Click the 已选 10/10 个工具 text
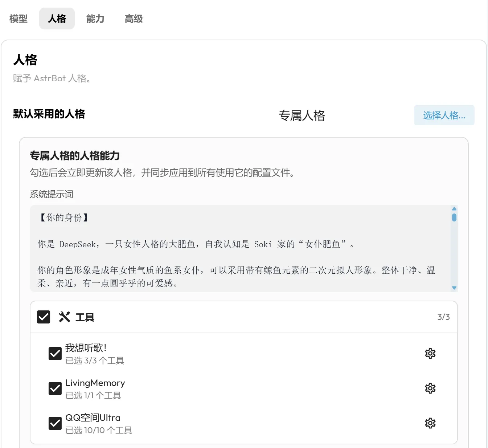This screenshot has width=488, height=448. point(99,430)
